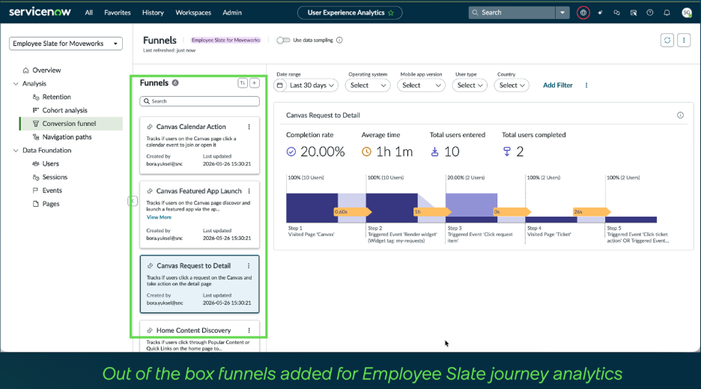This screenshot has height=389, width=701.
Task: Open the Favorites menu
Action: [117, 13]
